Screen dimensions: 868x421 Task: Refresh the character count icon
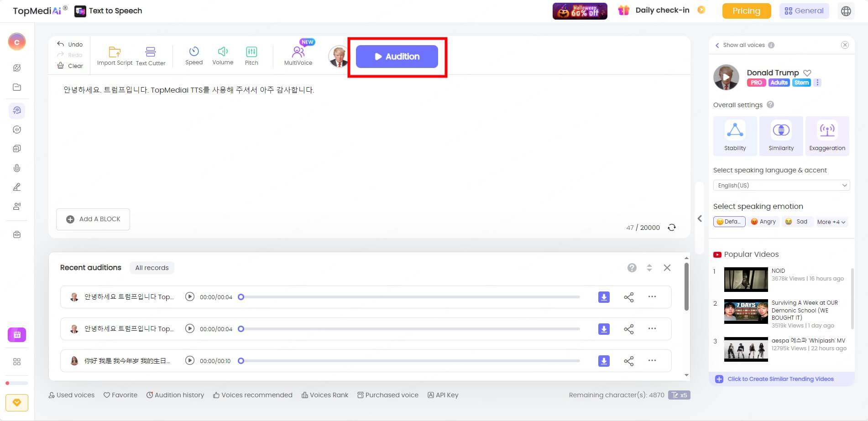(x=672, y=228)
